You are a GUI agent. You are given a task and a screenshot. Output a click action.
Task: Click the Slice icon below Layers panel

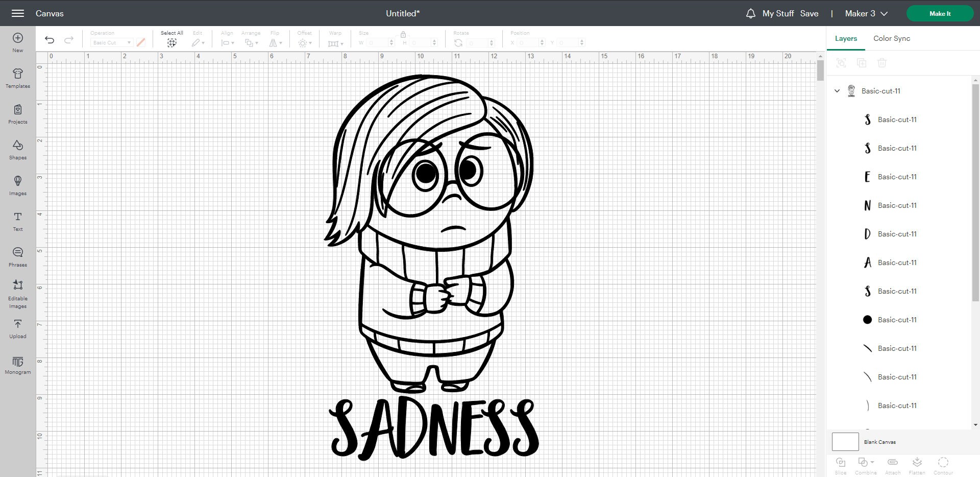tap(841, 464)
